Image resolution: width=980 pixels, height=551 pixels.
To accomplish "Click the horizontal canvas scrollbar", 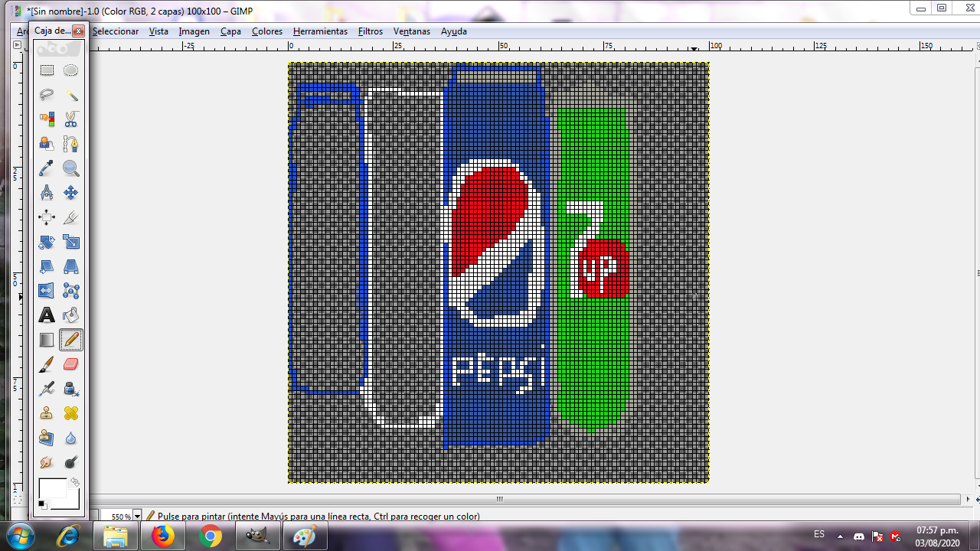I will 498,499.
